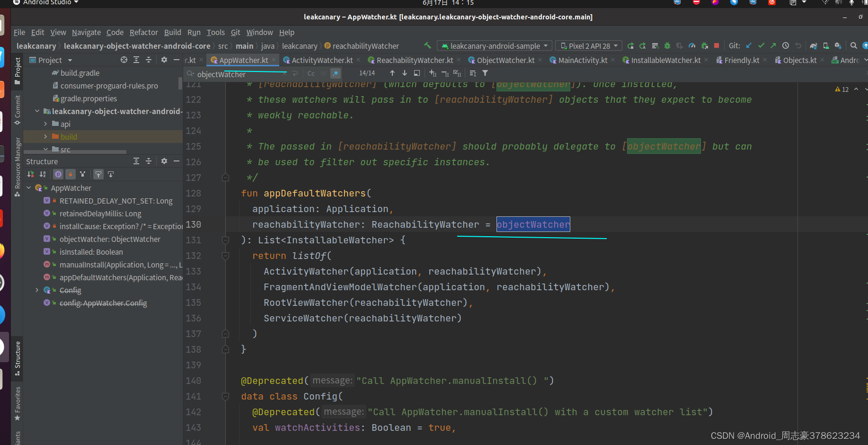Click Project tree vertical scrollbar

(x=180, y=83)
